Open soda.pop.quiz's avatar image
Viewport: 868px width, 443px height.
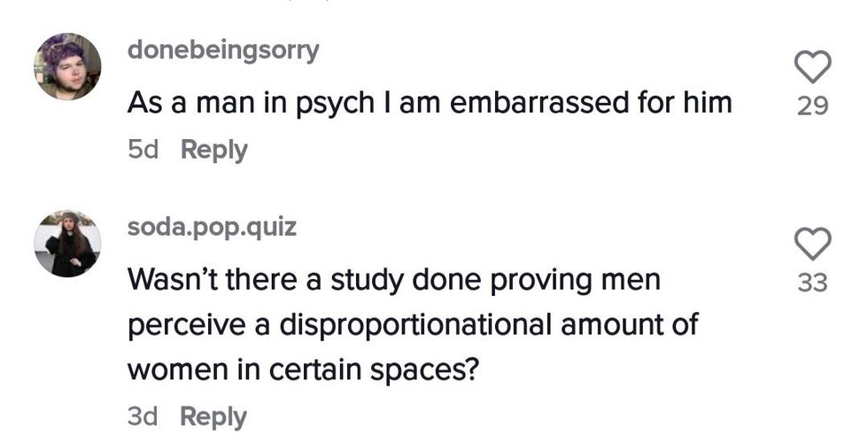(67, 244)
